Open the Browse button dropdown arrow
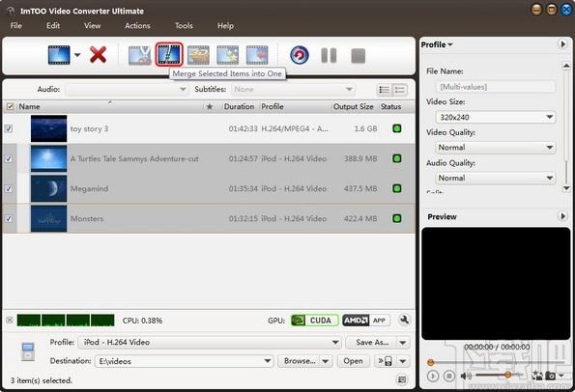The image size is (575, 392). [x=326, y=361]
